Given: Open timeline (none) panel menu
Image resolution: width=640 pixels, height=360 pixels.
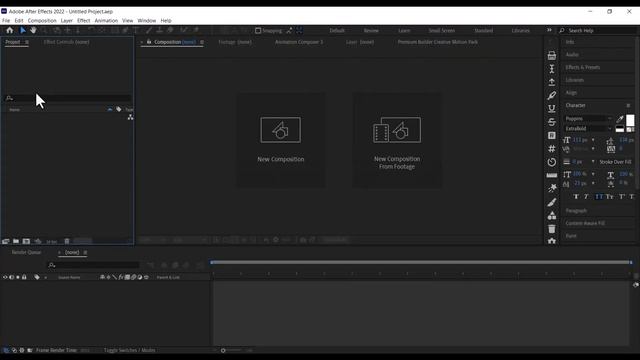Looking at the screenshot, I should tap(85, 252).
